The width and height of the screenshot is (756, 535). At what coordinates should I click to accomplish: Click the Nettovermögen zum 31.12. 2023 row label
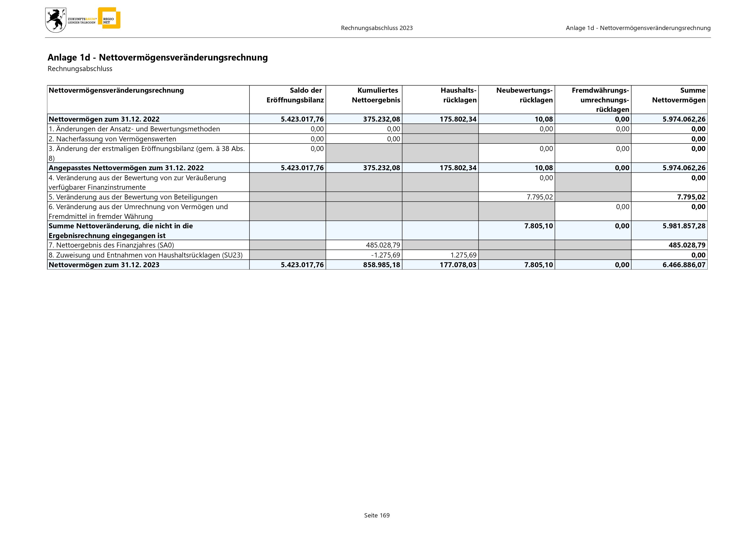pyautogui.click(x=104, y=265)
